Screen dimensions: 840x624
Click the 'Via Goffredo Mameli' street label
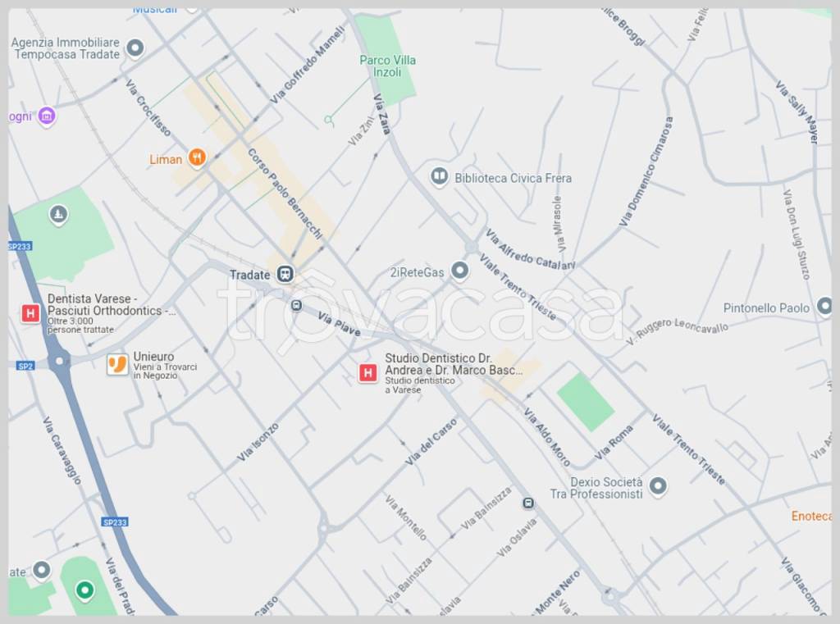(x=307, y=65)
